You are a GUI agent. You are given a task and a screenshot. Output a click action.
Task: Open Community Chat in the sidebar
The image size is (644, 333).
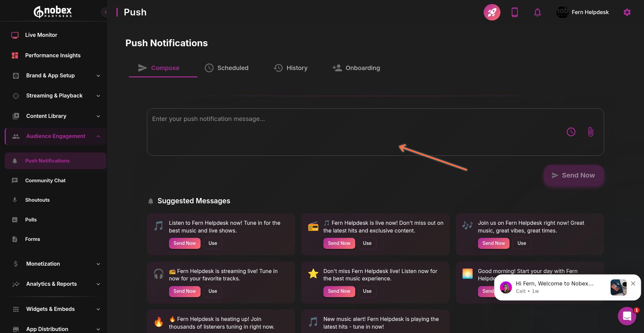45,181
